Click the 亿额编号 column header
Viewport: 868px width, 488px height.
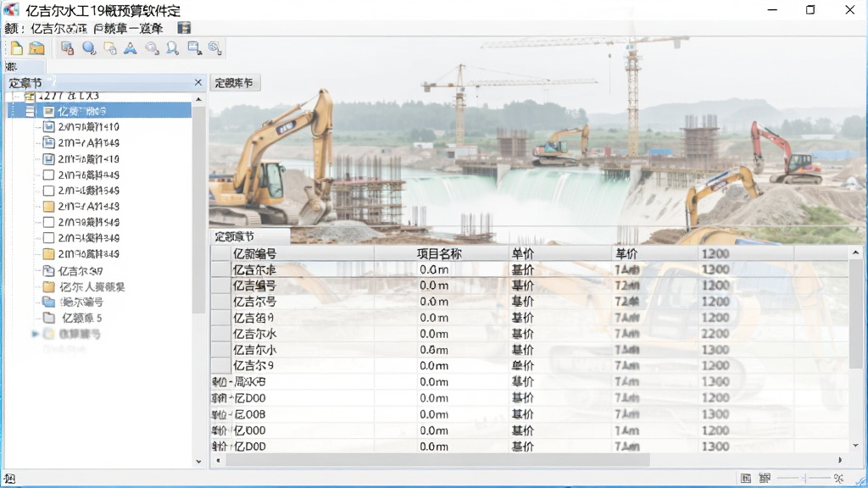254,254
